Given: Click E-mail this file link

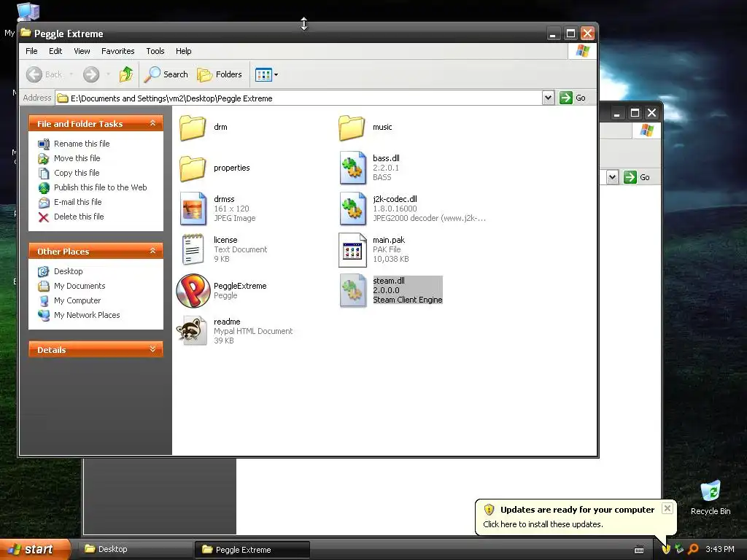Looking at the screenshot, I should coord(77,202).
